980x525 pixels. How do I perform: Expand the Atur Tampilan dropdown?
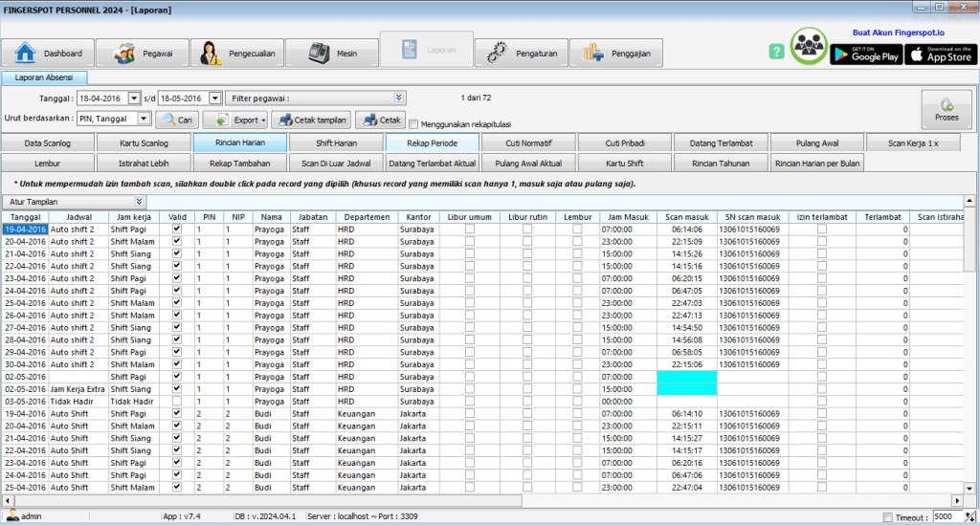140,202
